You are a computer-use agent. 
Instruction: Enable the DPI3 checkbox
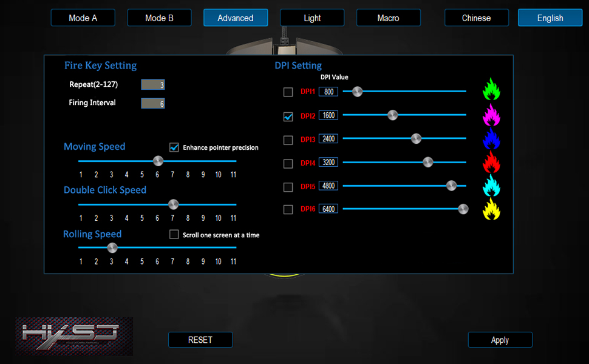click(288, 140)
